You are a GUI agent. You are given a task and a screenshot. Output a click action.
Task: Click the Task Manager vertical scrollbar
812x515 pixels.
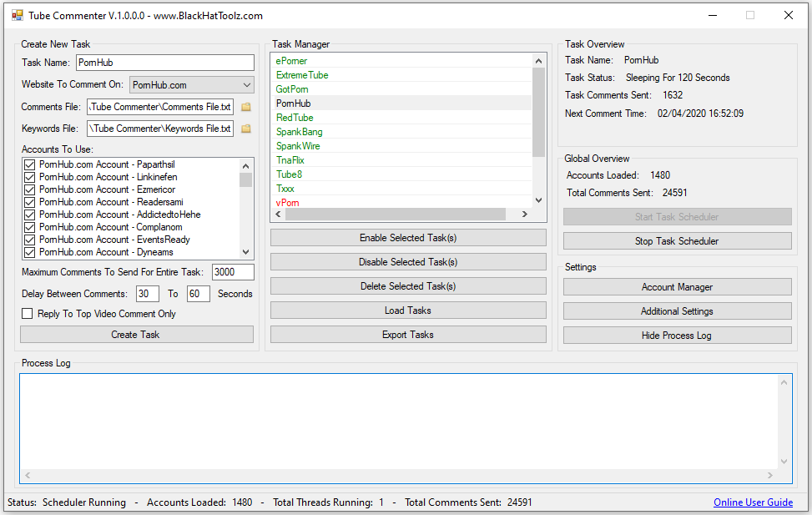click(x=538, y=109)
